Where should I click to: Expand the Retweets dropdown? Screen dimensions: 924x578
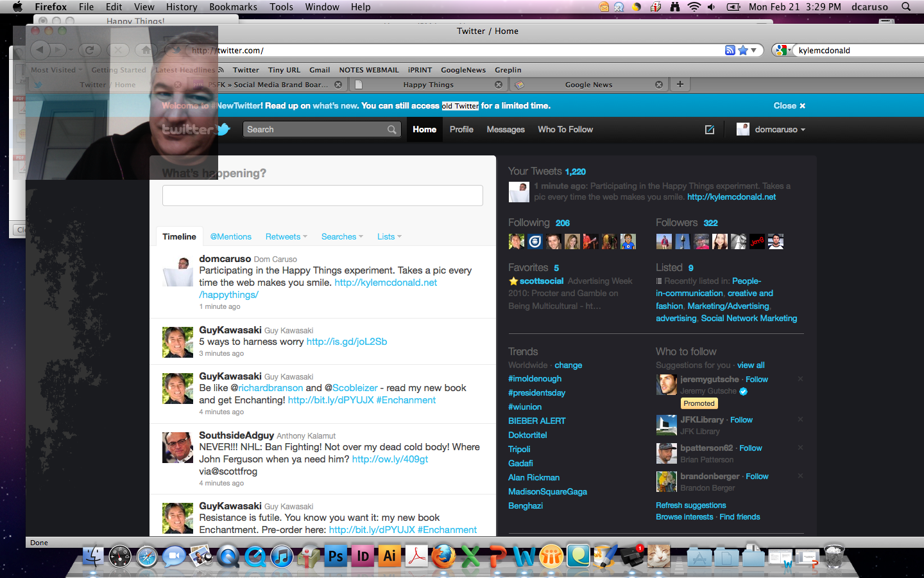click(286, 237)
